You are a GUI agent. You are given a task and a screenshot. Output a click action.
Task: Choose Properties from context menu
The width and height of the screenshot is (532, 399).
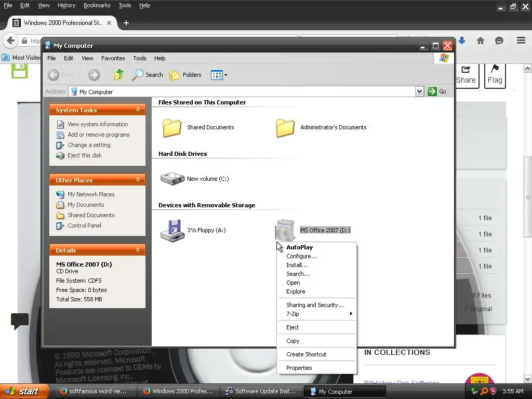click(316, 368)
